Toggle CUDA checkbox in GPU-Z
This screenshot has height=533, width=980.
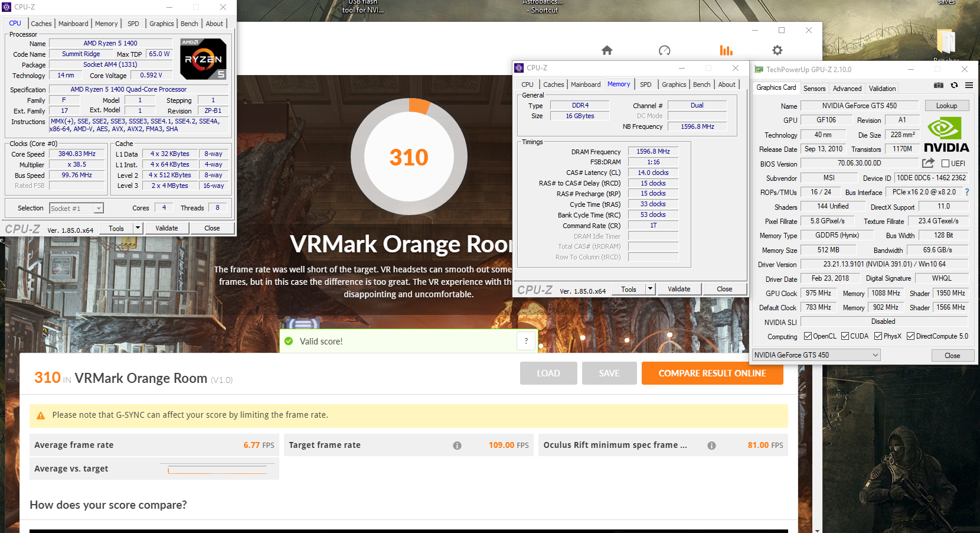(845, 336)
